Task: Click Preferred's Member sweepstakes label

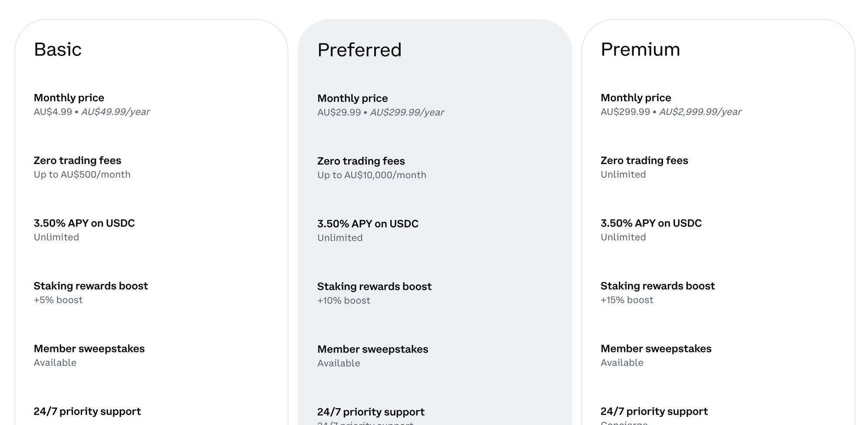Action: pyautogui.click(x=372, y=349)
